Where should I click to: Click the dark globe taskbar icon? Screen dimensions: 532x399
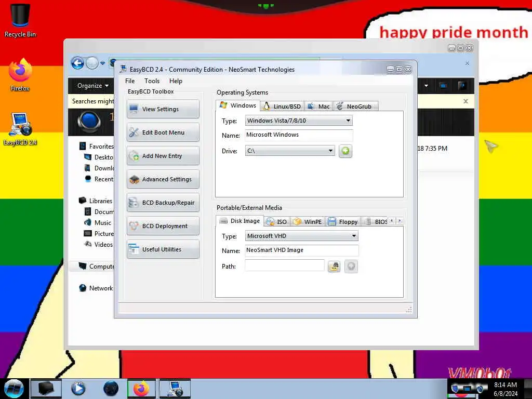point(111,389)
